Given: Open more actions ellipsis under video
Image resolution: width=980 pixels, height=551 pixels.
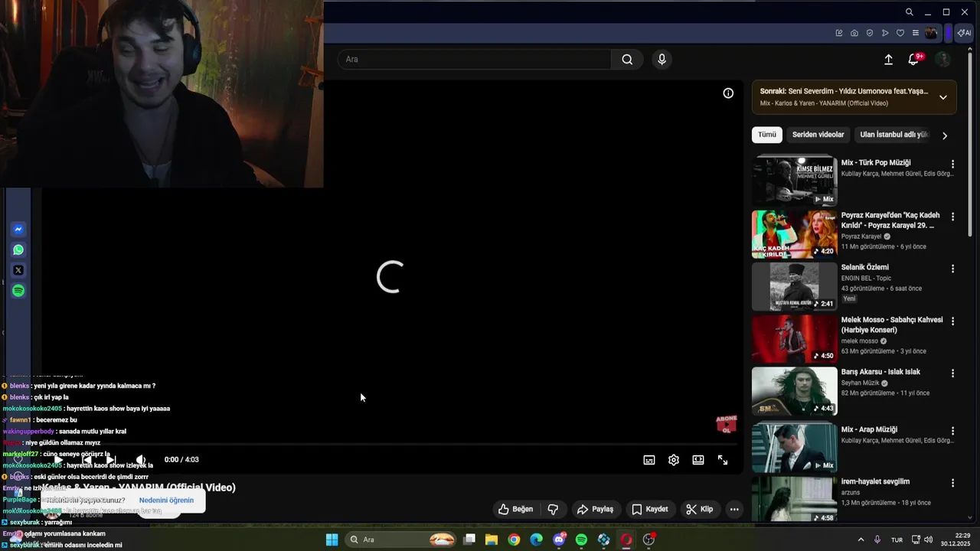Looking at the screenshot, I should point(734,509).
